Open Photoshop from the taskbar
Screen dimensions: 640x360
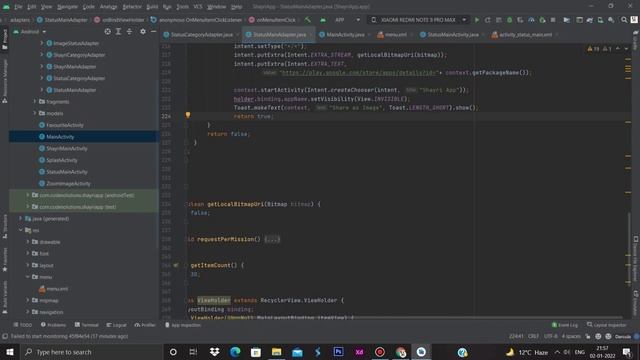point(338,352)
